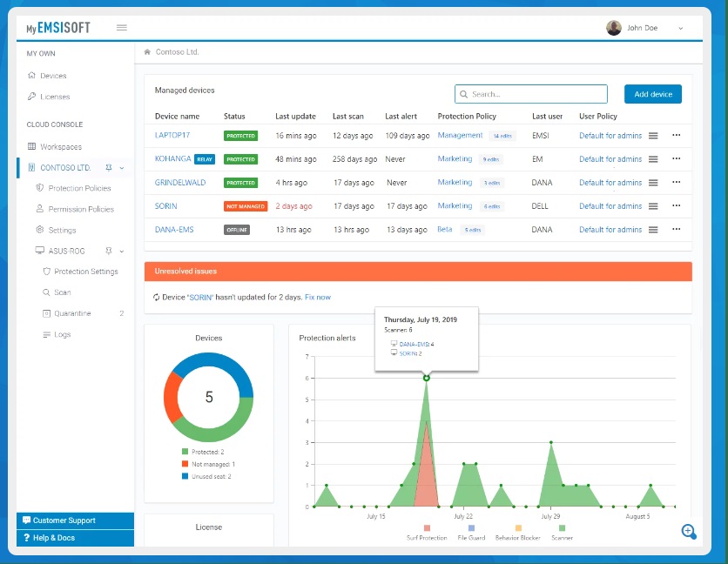
Task: Click the pin icon next to CONTOSO LTD.
Action: point(109,168)
